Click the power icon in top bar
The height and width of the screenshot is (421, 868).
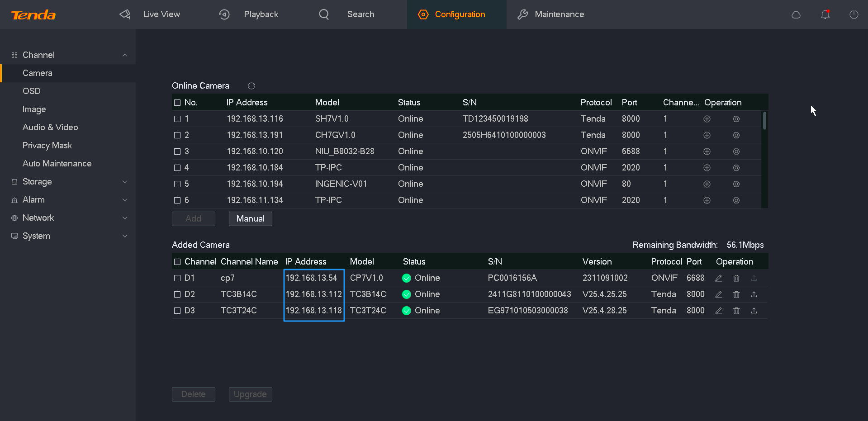click(854, 14)
